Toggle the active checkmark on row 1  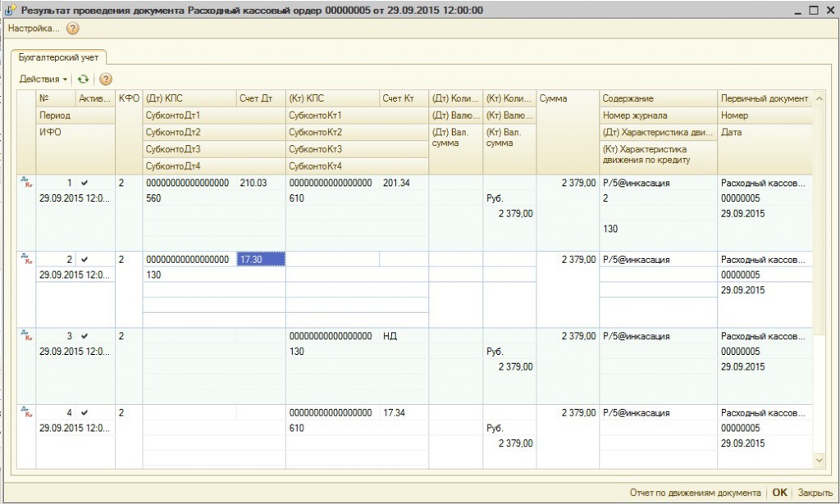84,184
